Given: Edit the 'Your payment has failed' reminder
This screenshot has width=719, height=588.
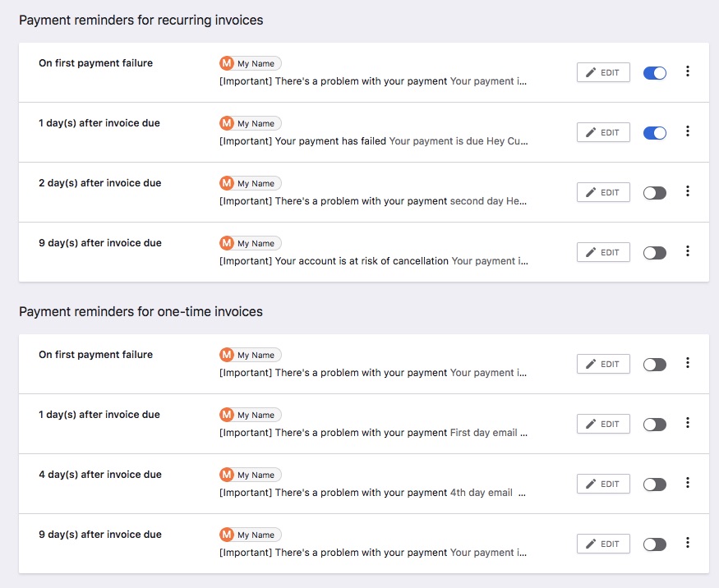Looking at the screenshot, I should [603, 132].
